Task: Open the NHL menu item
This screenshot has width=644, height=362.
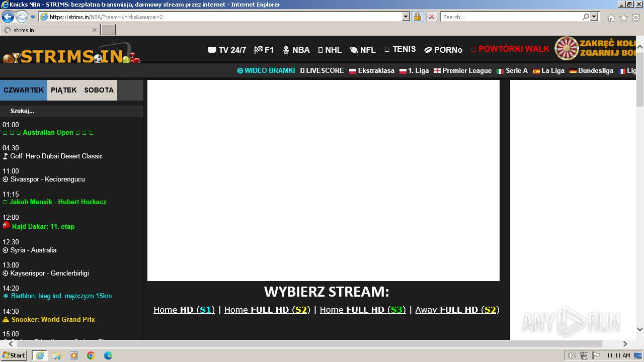Action: [x=330, y=50]
